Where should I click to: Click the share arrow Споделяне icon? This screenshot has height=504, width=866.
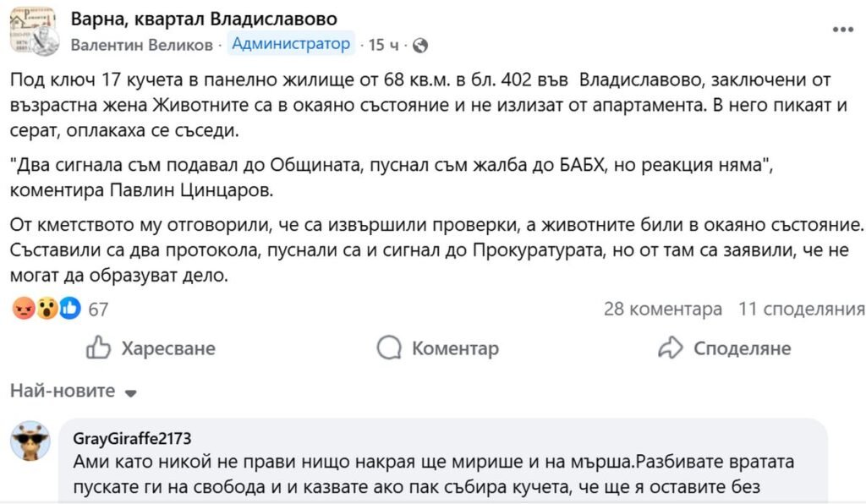tap(670, 348)
